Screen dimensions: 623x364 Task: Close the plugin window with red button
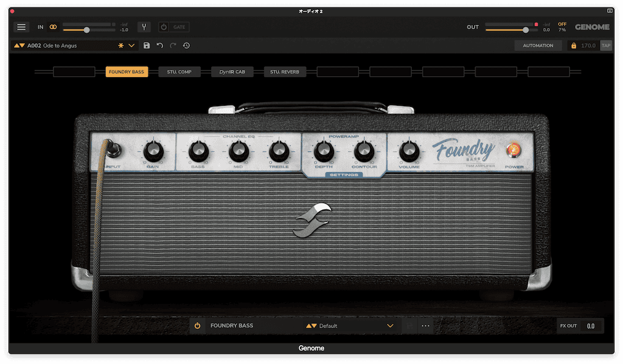pyautogui.click(x=12, y=11)
